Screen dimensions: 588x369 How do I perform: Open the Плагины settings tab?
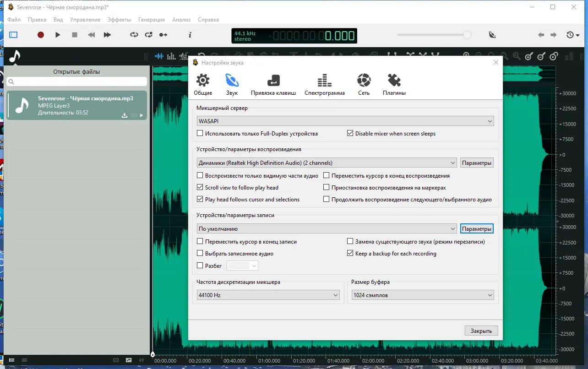[x=394, y=85]
